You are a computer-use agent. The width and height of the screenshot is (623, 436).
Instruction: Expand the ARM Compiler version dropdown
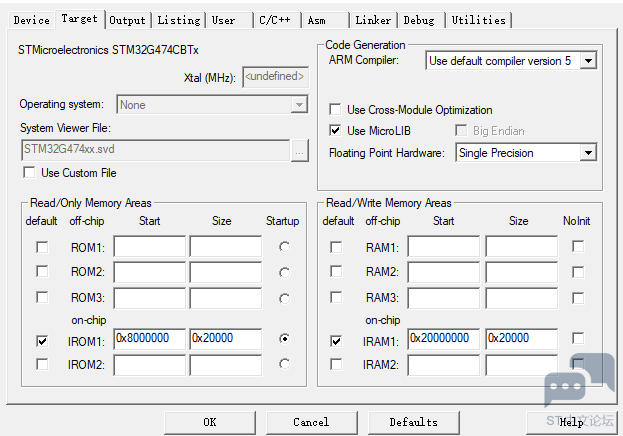(x=588, y=61)
